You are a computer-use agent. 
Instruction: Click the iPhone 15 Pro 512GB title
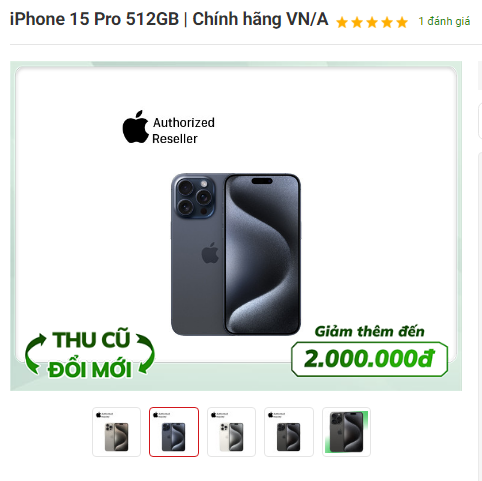click(x=169, y=19)
